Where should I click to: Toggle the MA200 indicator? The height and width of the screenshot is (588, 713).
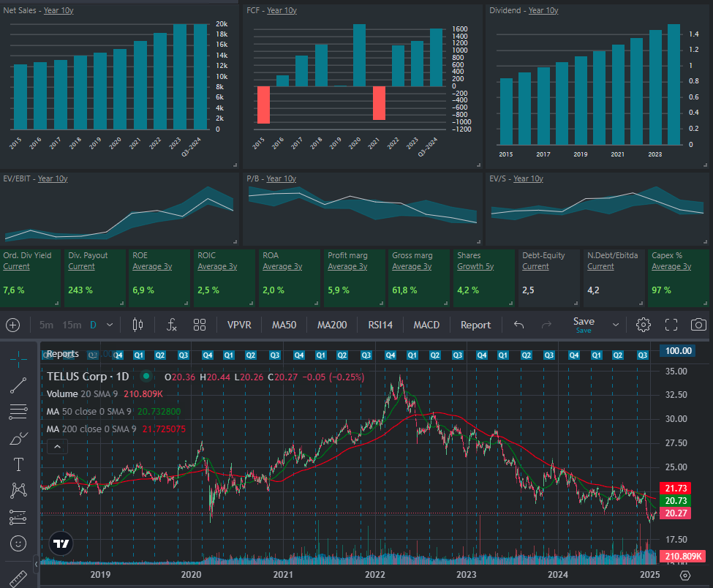331,325
